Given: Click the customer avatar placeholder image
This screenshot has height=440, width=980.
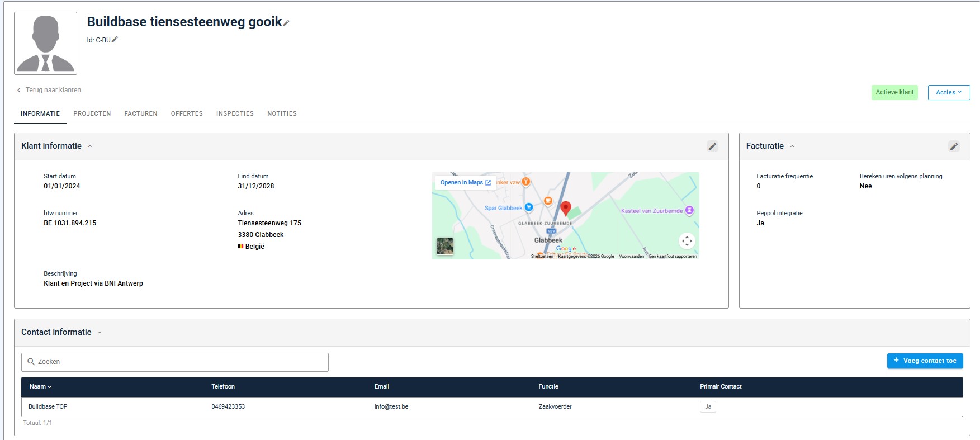Looking at the screenshot, I should tap(45, 43).
